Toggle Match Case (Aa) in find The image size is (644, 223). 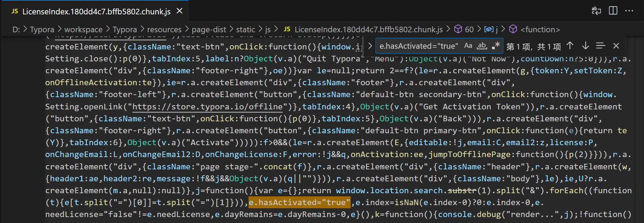pos(468,46)
